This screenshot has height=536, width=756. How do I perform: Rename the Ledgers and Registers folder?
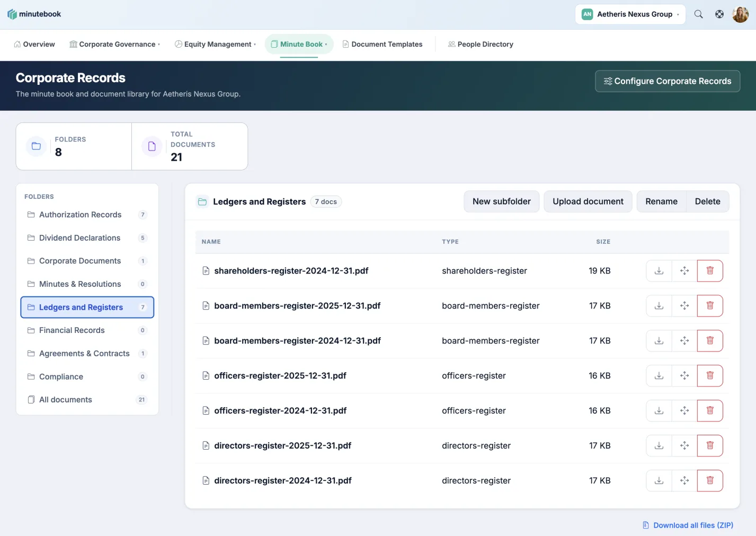coord(662,201)
